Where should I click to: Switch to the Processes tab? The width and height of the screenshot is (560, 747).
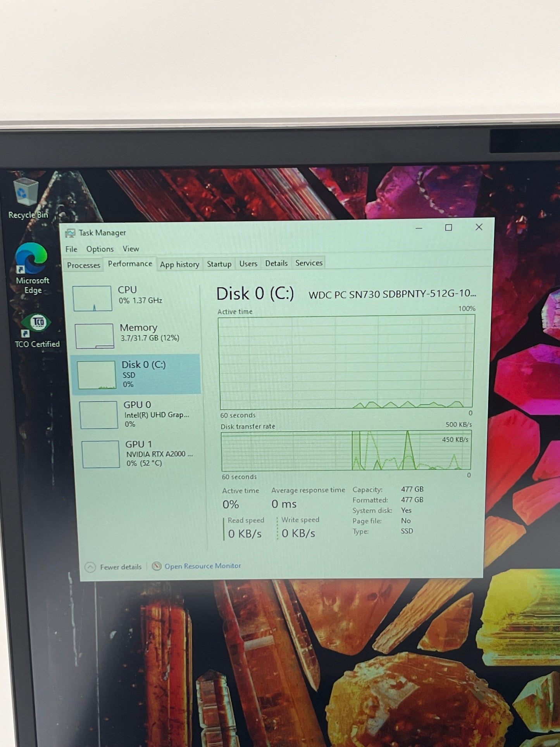[x=83, y=265]
